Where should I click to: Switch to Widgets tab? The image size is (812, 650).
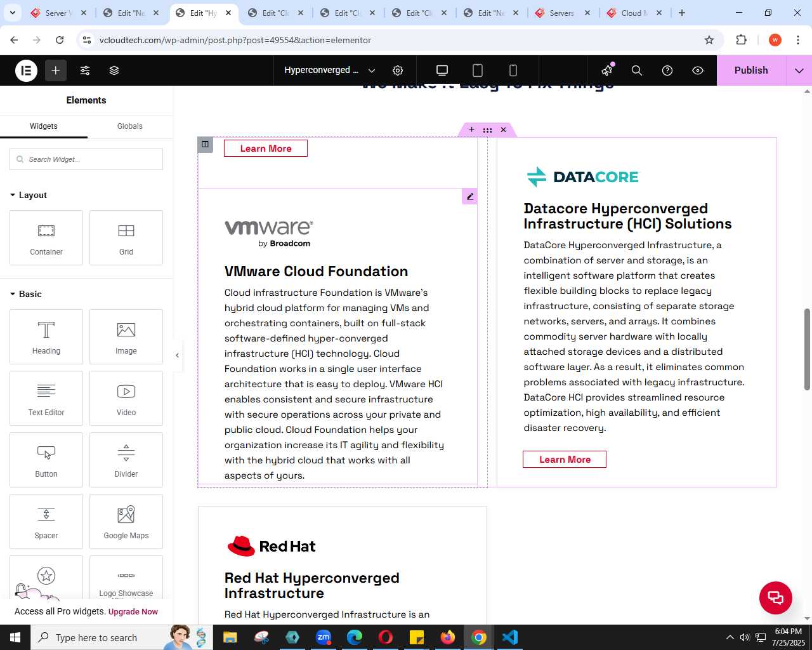(44, 126)
